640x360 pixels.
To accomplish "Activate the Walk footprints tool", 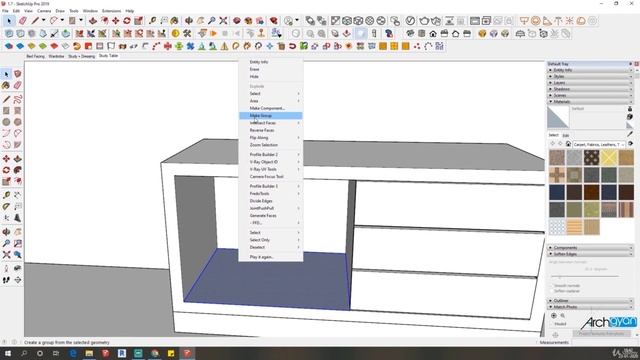I will coord(6,280).
